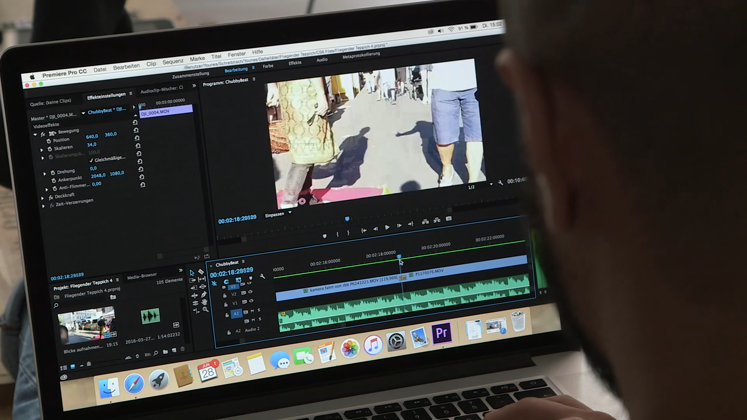Select the Zoom magnifier tool
The width and height of the screenshot is (747, 420).
click(x=203, y=309)
